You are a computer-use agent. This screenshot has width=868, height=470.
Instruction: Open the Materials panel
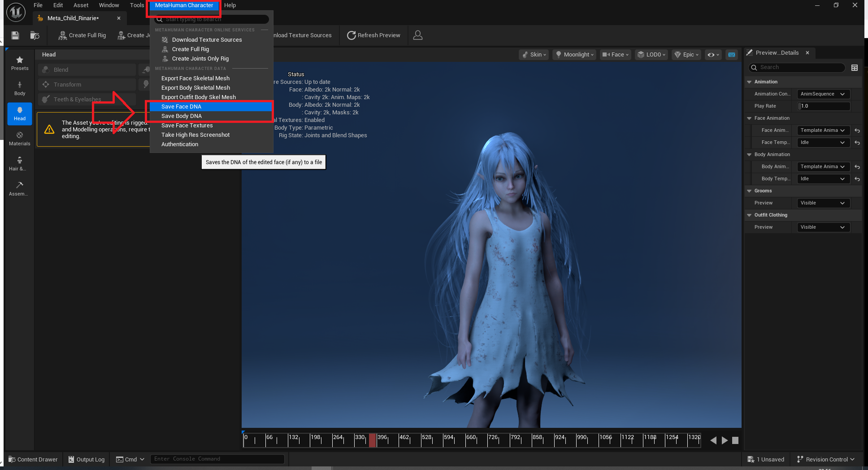(19, 138)
